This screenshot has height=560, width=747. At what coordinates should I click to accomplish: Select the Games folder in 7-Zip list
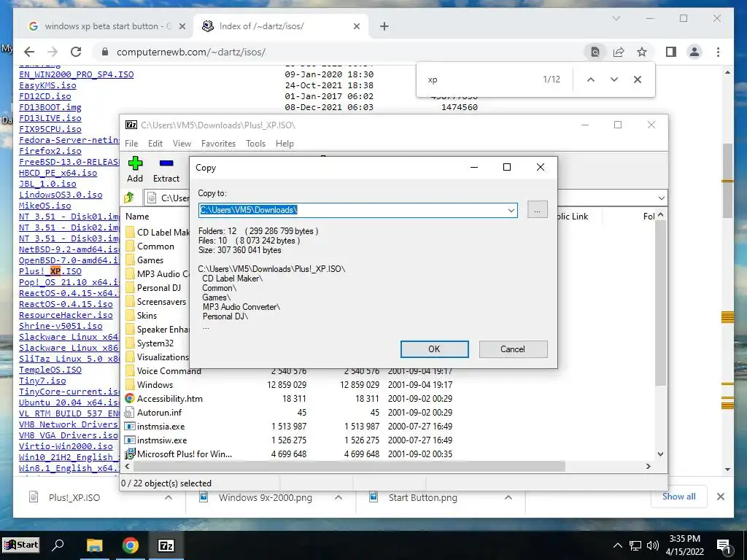pyautogui.click(x=150, y=260)
